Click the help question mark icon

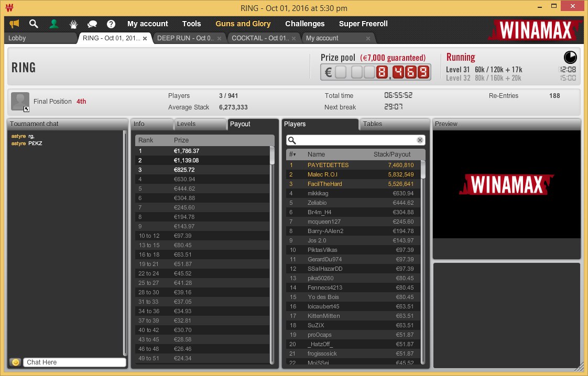(x=111, y=25)
